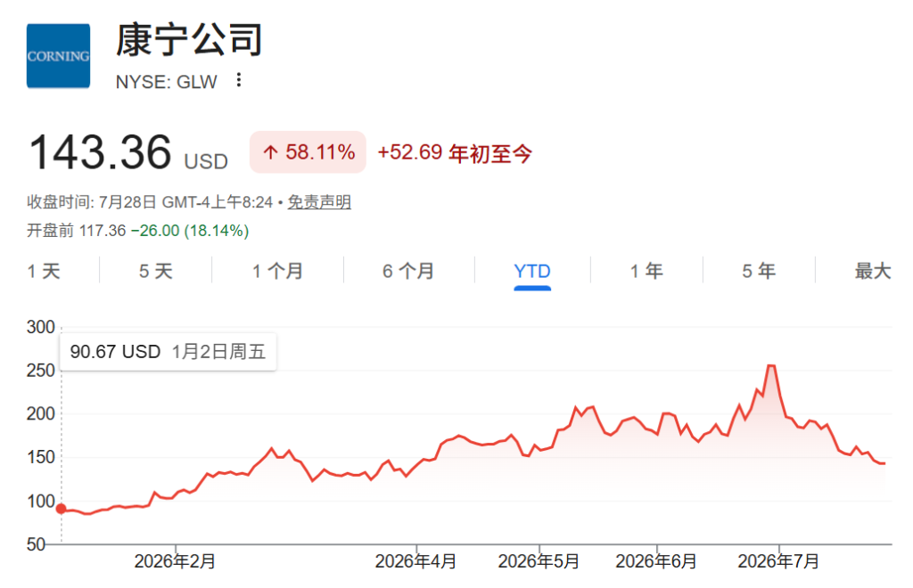Show the 最大 time range
Screen dimensions: 913x588
[872, 271]
